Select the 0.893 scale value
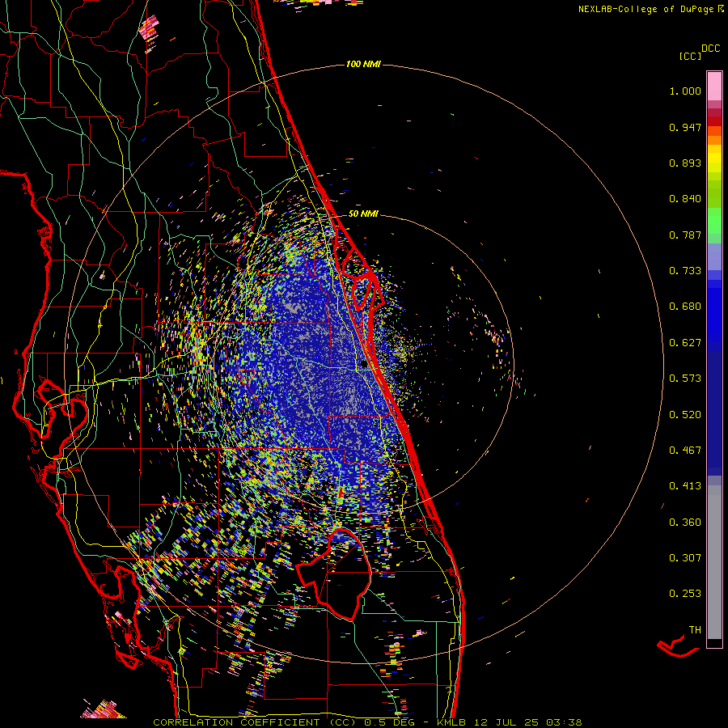This screenshot has height=728, width=728. [x=685, y=163]
